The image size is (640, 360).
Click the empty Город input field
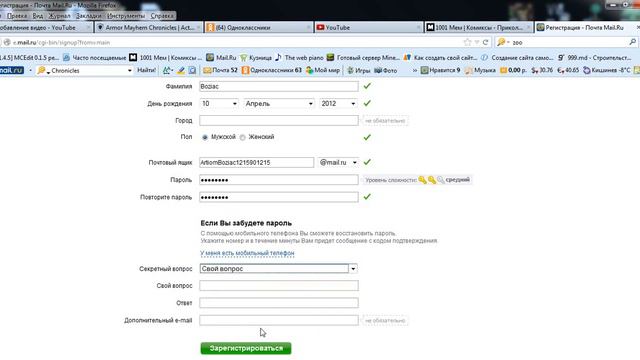[279, 120]
